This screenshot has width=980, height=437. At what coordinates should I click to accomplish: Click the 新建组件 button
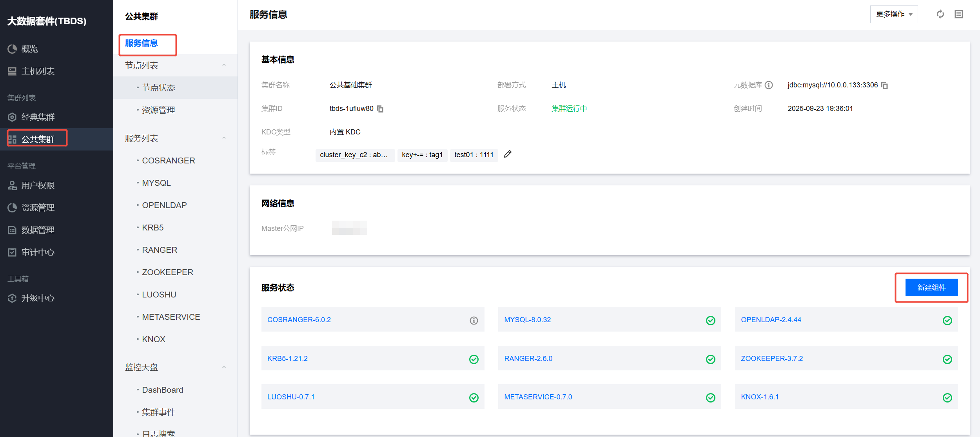[x=931, y=288]
